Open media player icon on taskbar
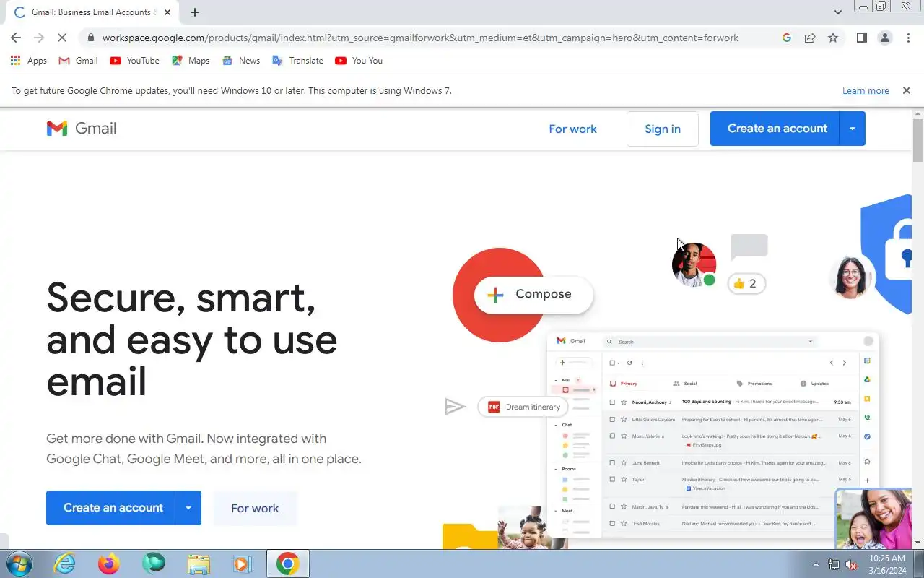Screen dimensions: 924x578 241,564
